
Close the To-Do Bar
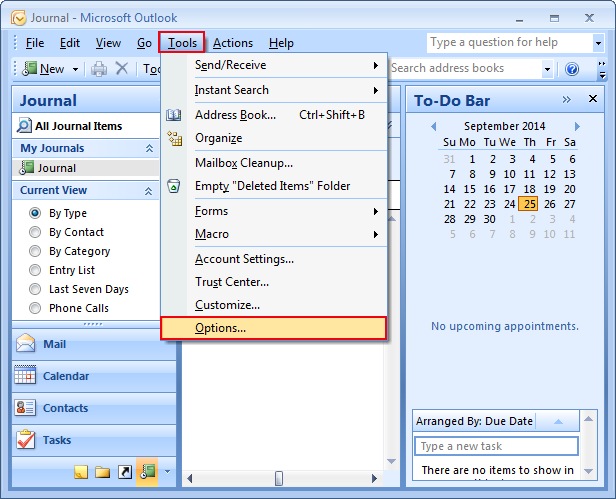(593, 99)
